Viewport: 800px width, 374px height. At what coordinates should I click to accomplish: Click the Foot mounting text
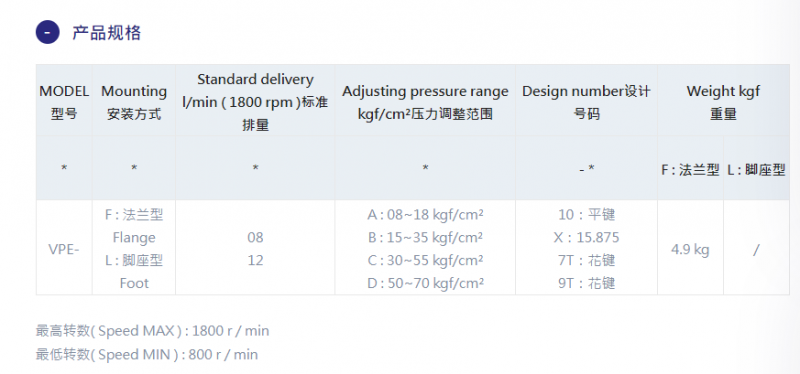134,283
